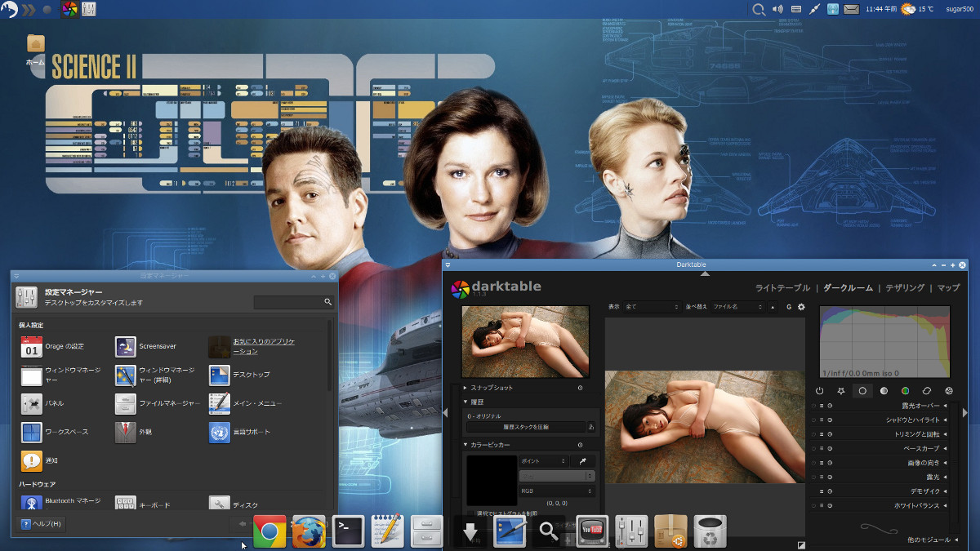Open the file cabinet dock icon
Viewport: 980px width, 551px height.
pos(426,532)
